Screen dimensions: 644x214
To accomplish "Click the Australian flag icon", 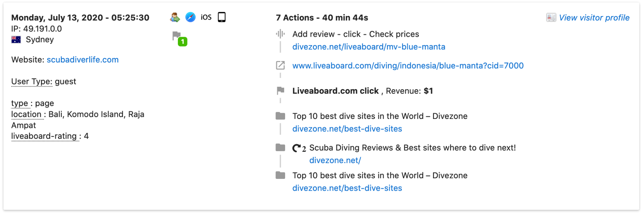I will click(16, 40).
